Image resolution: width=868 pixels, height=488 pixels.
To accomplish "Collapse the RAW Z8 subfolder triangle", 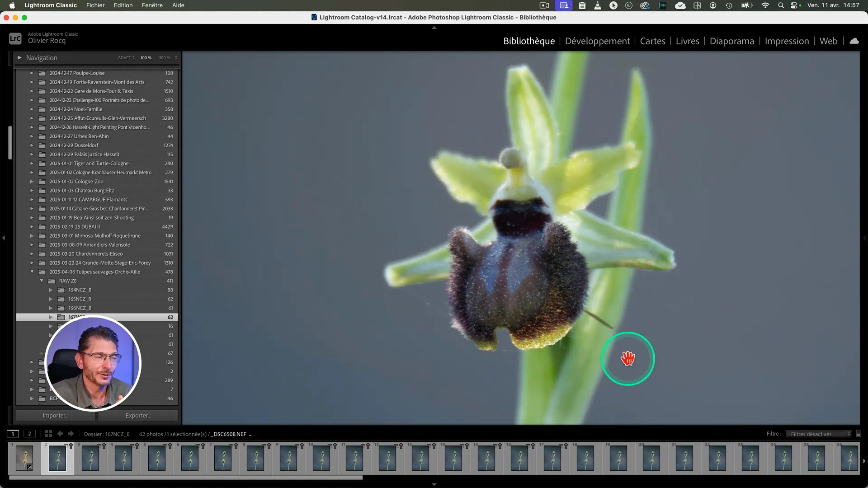I will 42,281.
